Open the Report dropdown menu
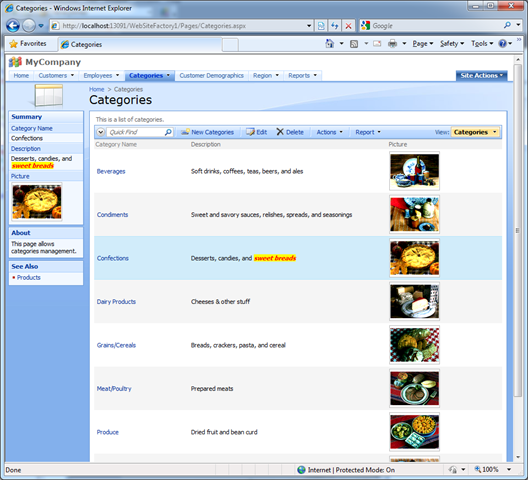528x480 pixels. (x=368, y=132)
